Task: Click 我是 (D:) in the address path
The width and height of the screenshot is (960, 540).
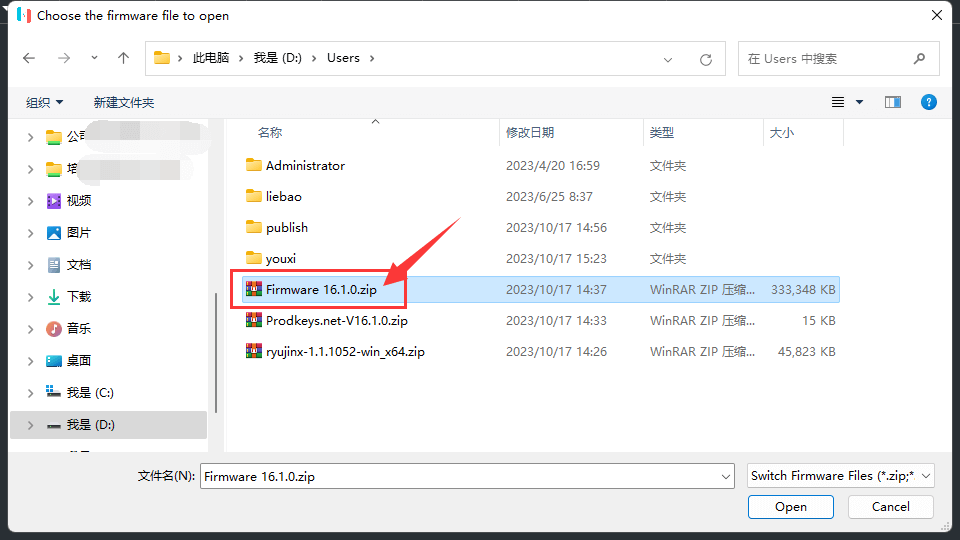Action: 278,58
